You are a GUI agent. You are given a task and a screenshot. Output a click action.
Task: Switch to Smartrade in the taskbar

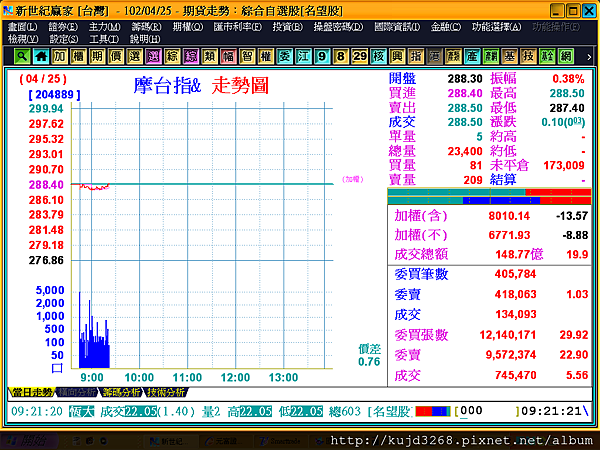[x=281, y=442]
